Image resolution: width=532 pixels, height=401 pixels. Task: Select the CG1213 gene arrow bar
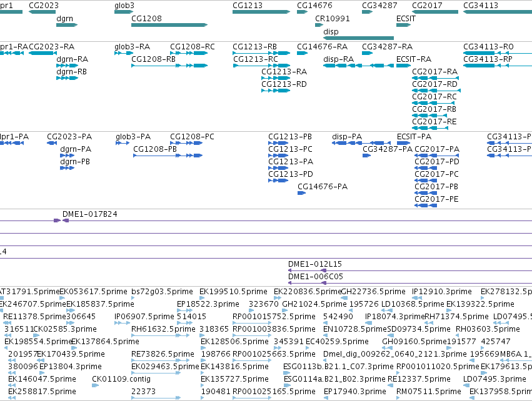coord(261,12)
